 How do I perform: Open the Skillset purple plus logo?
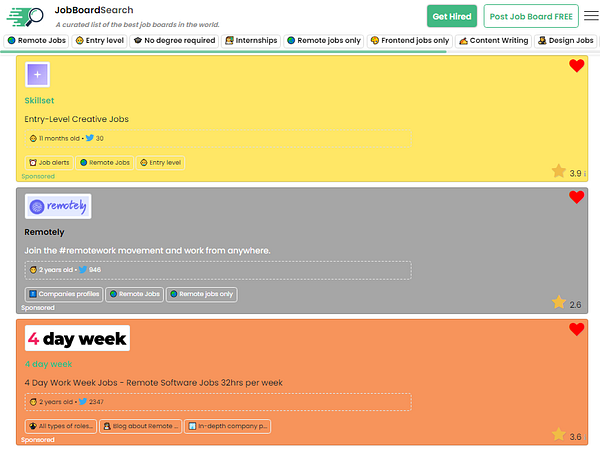[37, 75]
